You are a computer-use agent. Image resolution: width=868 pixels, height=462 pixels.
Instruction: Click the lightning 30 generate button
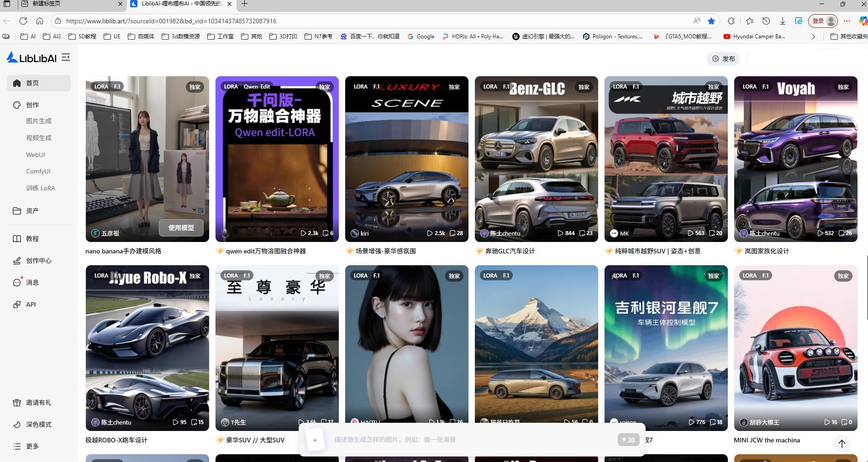pyautogui.click(x=628, y=440)
